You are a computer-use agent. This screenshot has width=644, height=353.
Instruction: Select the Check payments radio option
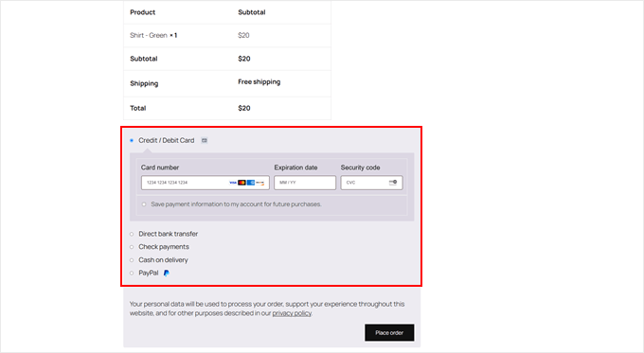[132, 247]
